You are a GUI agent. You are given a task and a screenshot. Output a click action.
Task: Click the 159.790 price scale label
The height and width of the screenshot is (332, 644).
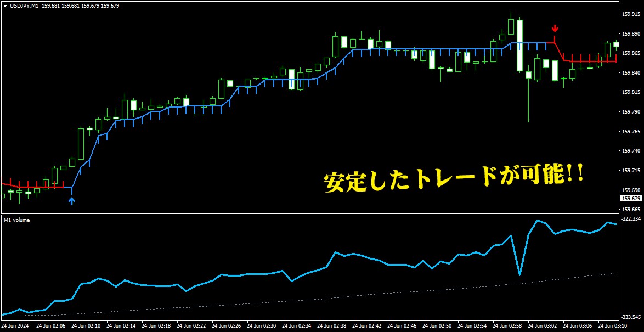point(631,112)
